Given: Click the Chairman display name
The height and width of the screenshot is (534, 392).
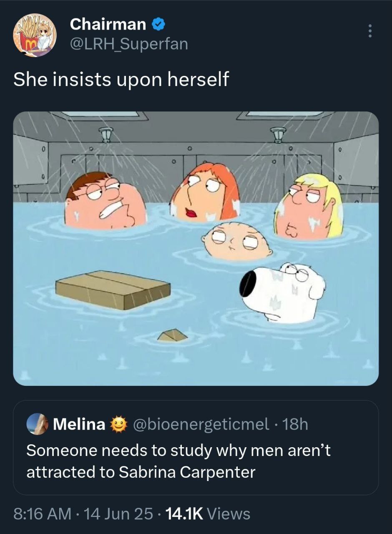Looking at the screenshot, I should (108, 25).
